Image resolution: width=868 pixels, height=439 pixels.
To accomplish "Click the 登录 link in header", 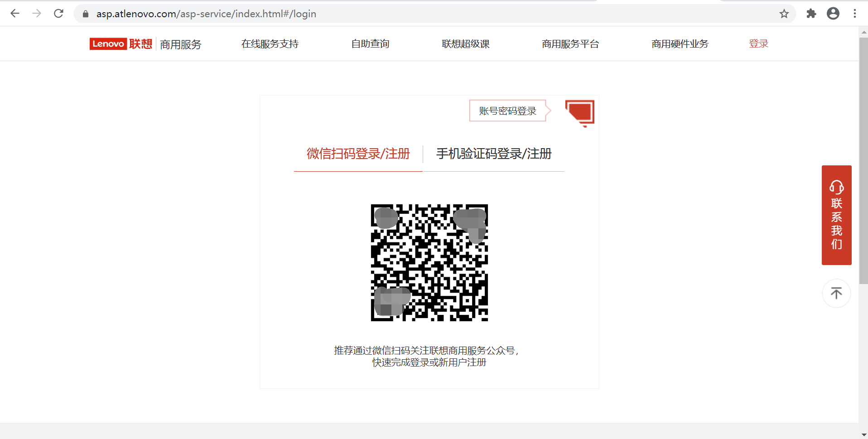I will [x=758, y=44].
